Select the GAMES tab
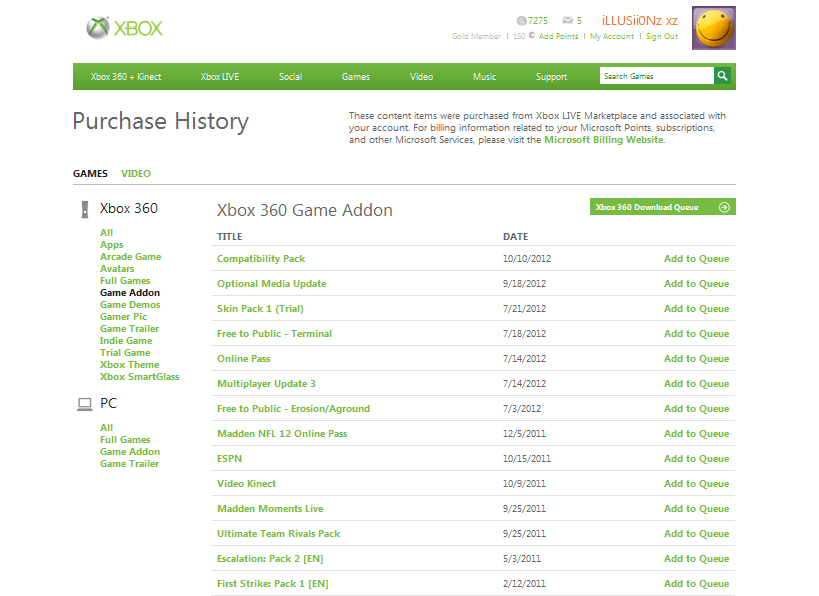 [90, 173]
